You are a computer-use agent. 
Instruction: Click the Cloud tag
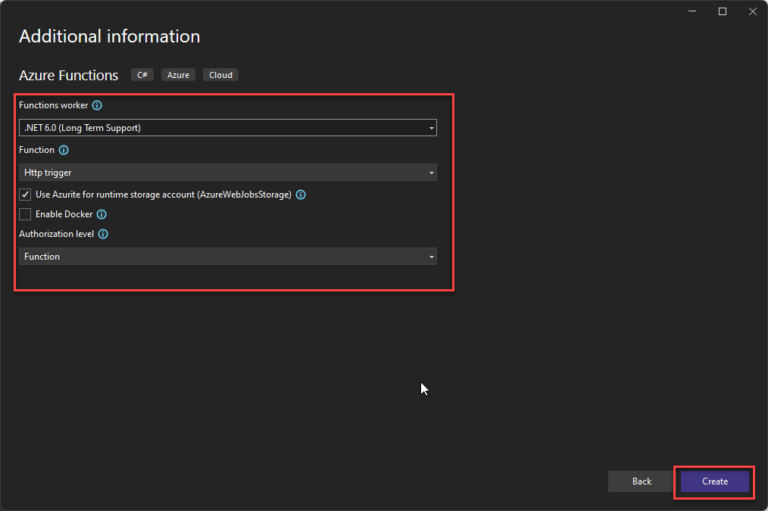pyautogui.click(x=220, y=75)
